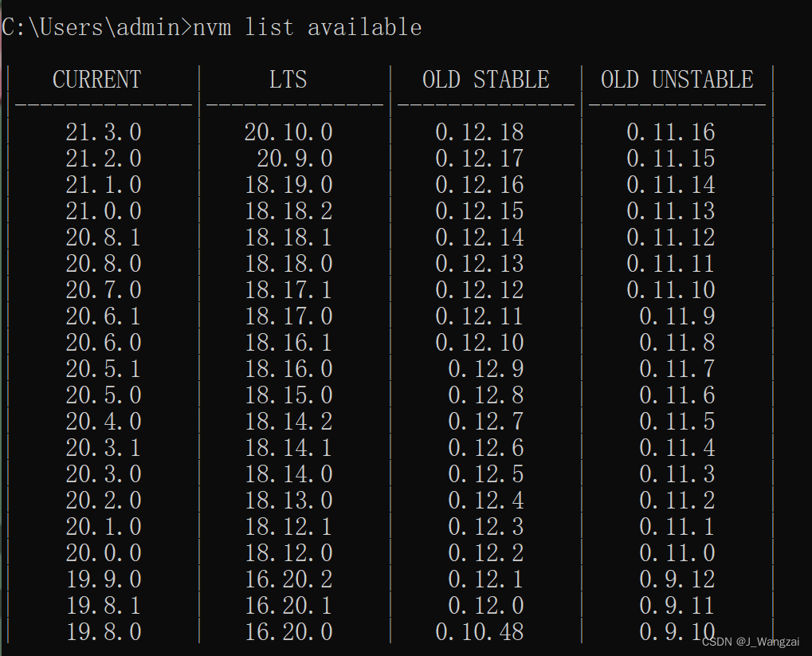Click version 21.0.0
This screenshot has width=812, height=656.
click(104, 211)
